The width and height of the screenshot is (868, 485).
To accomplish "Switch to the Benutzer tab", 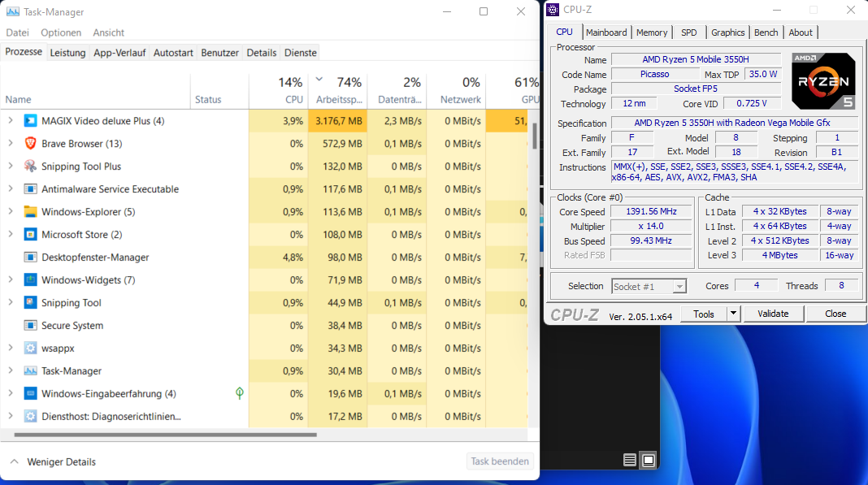I will click(x=219, y=53).
